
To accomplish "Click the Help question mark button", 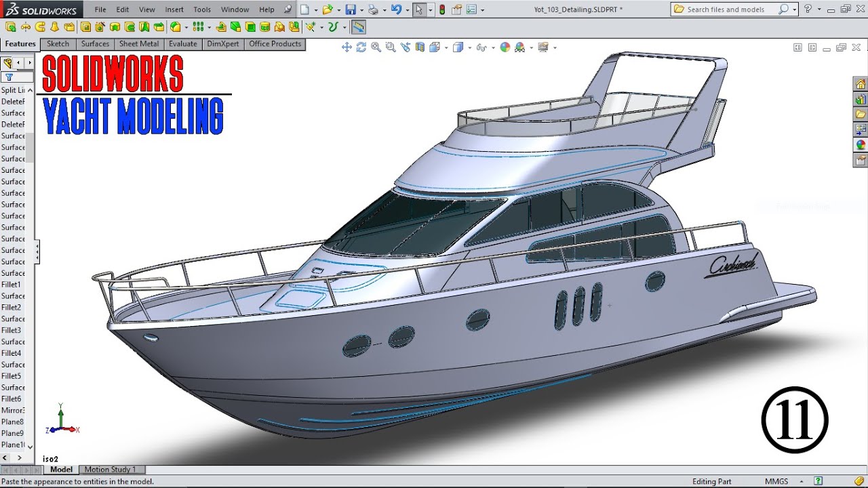I will [x=808, y=9].
